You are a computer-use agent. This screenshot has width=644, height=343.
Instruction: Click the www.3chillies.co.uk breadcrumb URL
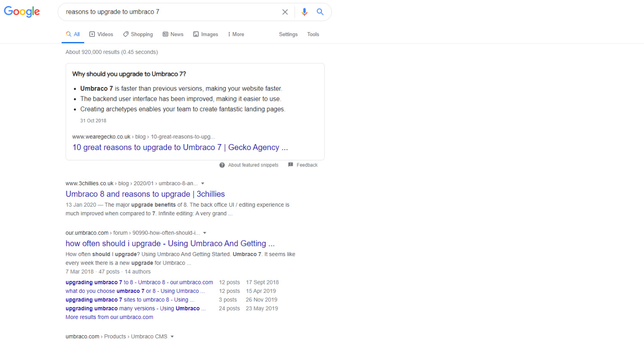(x=131, y=184)
